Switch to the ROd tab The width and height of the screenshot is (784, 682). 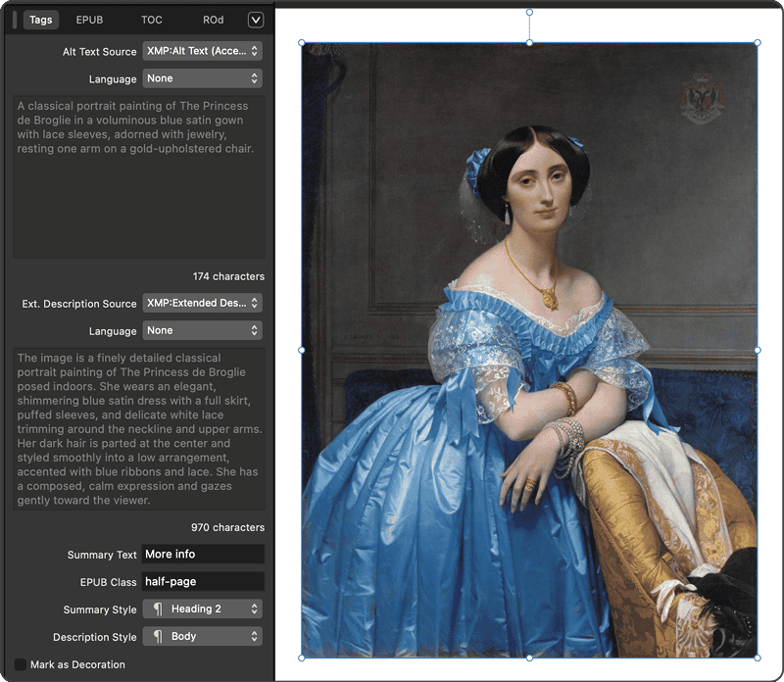[213, 20]
